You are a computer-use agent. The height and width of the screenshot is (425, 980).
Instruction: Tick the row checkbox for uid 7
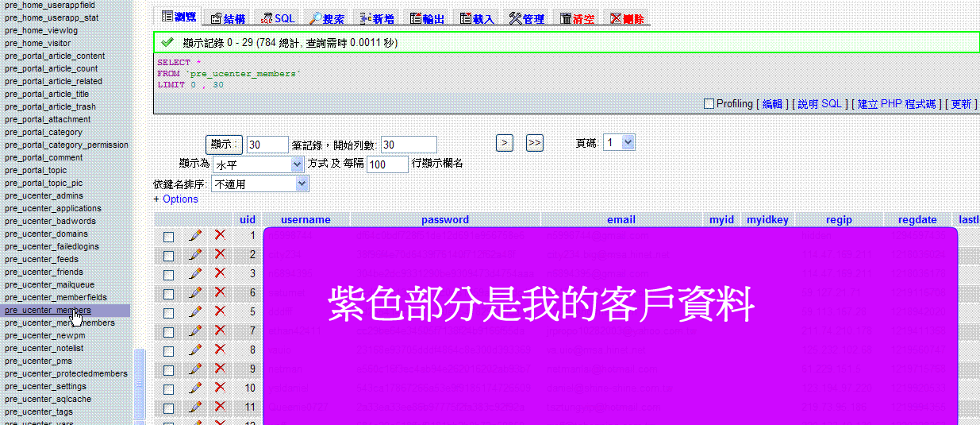tap(168, 332)
